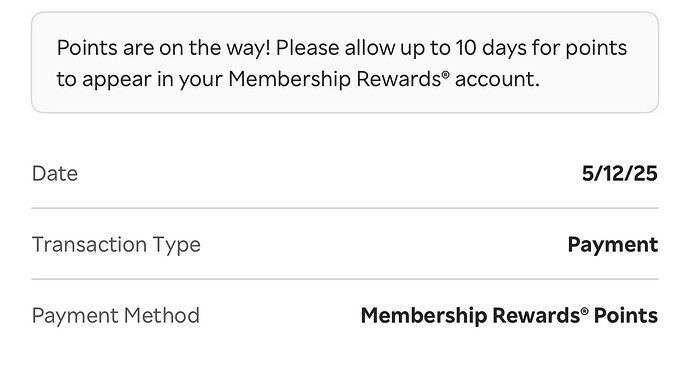This screenshot has height=378, width=690.
Task: Click the divider below the Transaction Type row
Action: point(345,279)
